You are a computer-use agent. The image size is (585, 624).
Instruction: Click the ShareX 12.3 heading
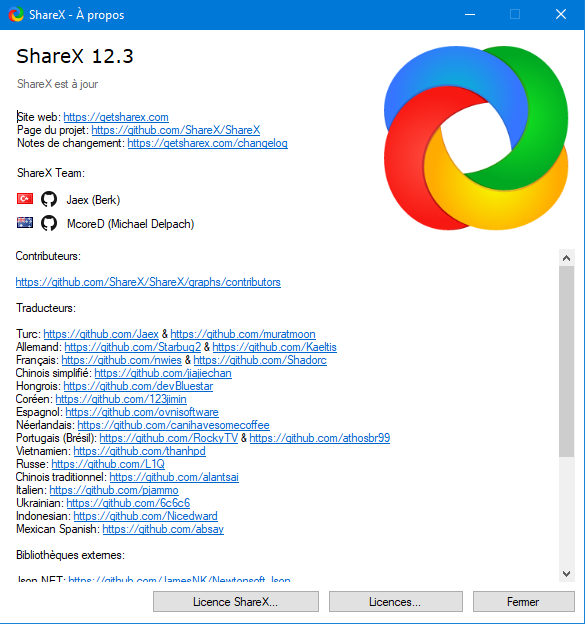75,56
